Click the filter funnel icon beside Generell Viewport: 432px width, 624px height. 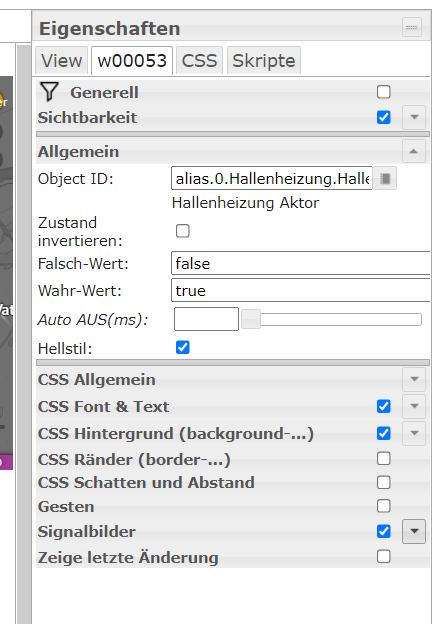tap(49, 92)
